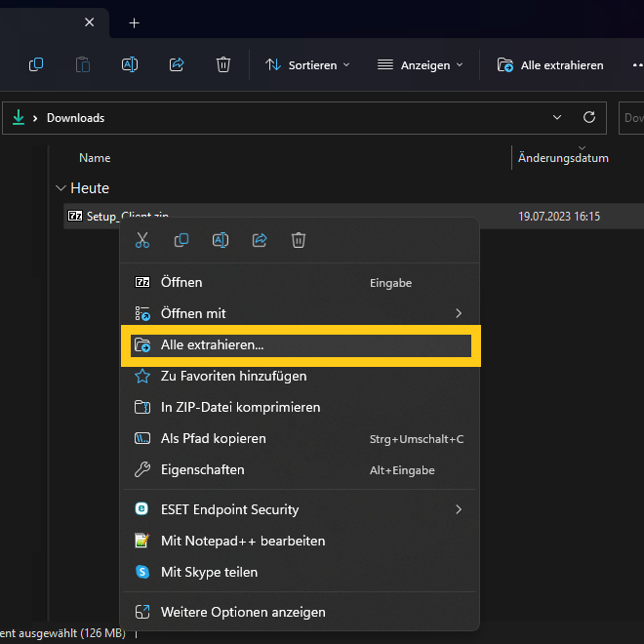Screen dimensions: 644x644
Task: Click the Downloads search field
Action: point(631,118)
